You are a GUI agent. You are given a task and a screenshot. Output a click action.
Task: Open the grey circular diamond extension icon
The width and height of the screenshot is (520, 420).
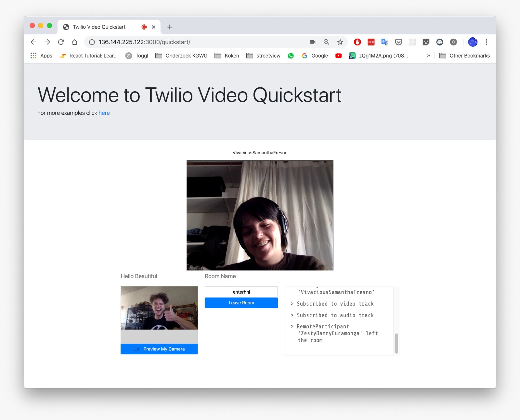(x=453, y=42)
